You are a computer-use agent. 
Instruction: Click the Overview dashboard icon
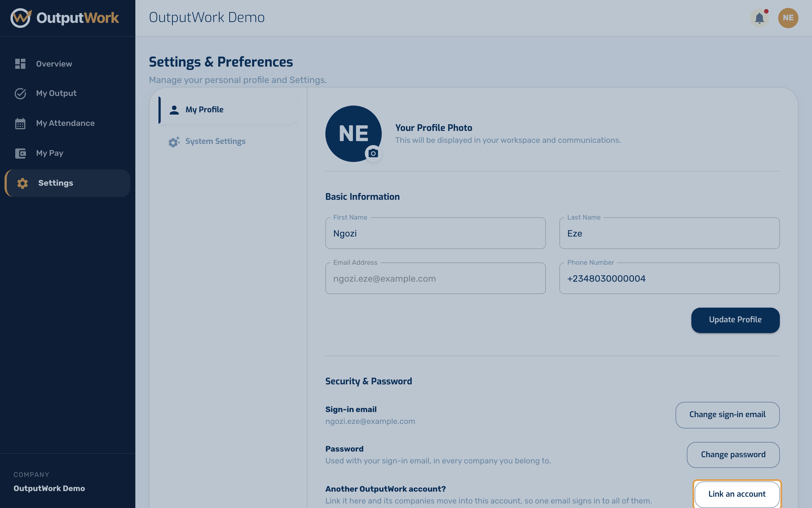coord(20,64)
